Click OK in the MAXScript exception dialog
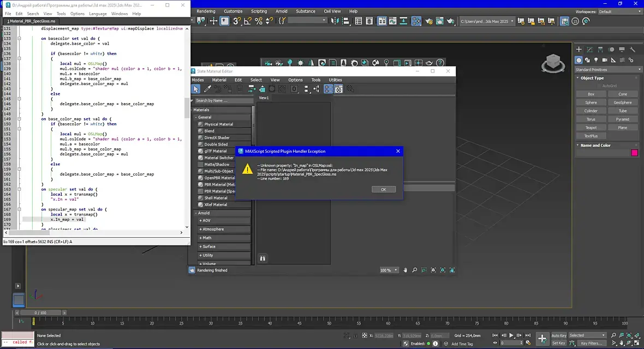Viewport: 644px width, 349px height. (383, 189)
